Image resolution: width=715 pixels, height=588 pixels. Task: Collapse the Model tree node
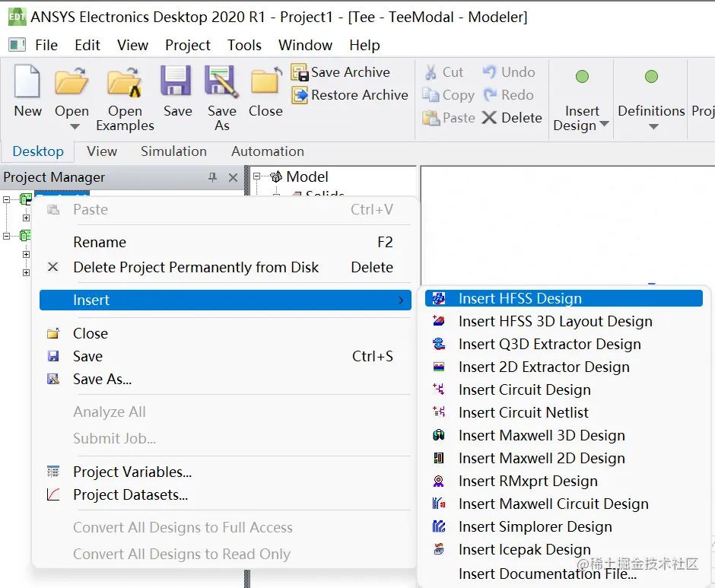(x=257, y=176)
